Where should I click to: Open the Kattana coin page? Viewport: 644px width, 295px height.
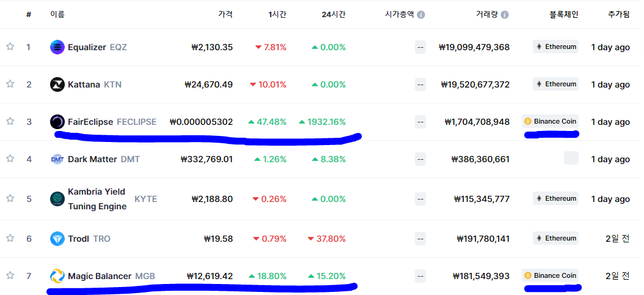point(84,84)
